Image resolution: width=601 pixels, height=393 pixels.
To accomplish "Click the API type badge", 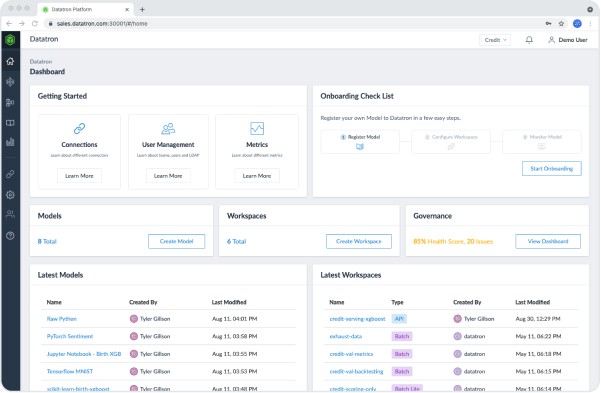I will coord(399,319).
